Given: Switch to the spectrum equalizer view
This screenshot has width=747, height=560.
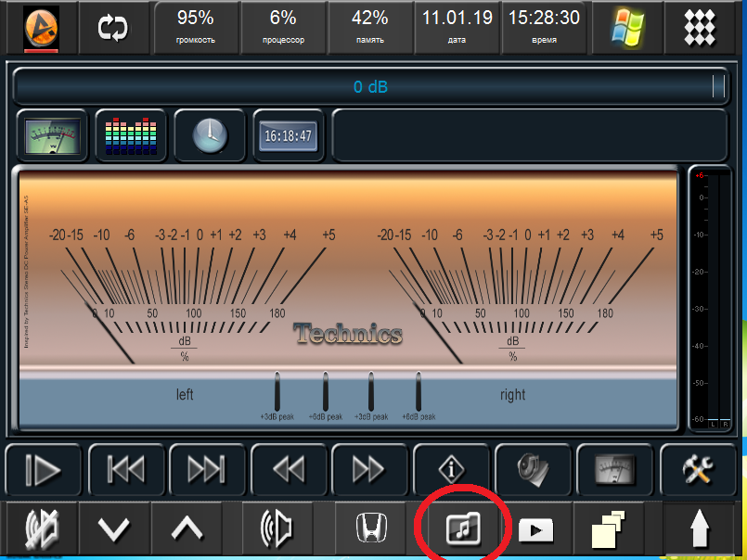Looking at the screenshot, I should (131, 136).
